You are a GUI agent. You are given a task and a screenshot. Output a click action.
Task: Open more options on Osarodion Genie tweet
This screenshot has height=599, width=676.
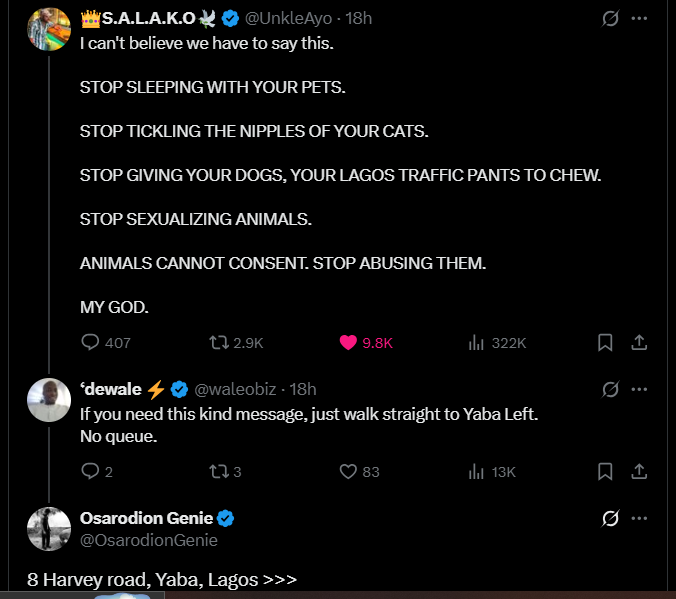pyautogui.click(x=640, y=518)
